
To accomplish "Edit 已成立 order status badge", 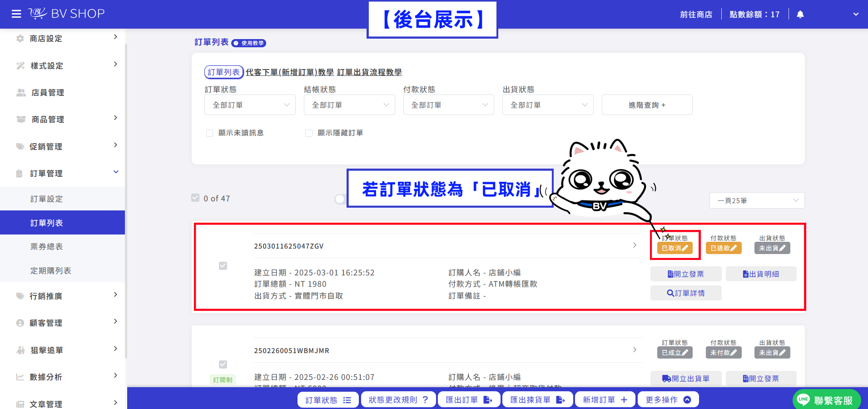I will (x=675, y=353).
